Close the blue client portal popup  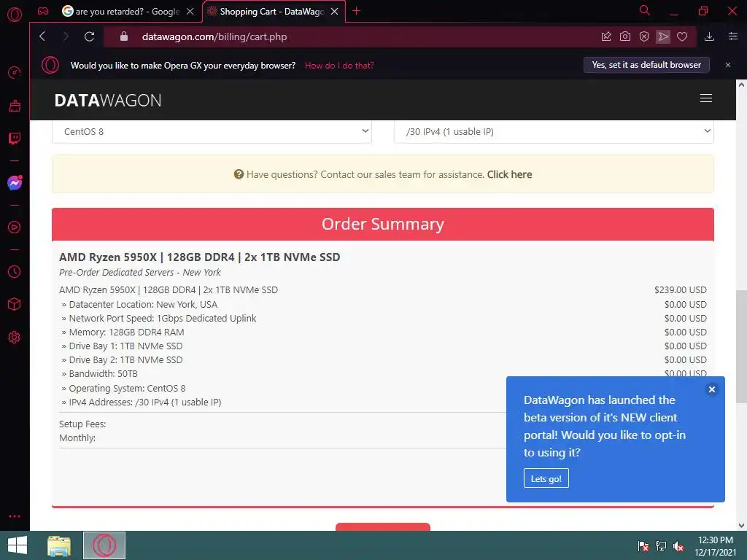[712, 389]
